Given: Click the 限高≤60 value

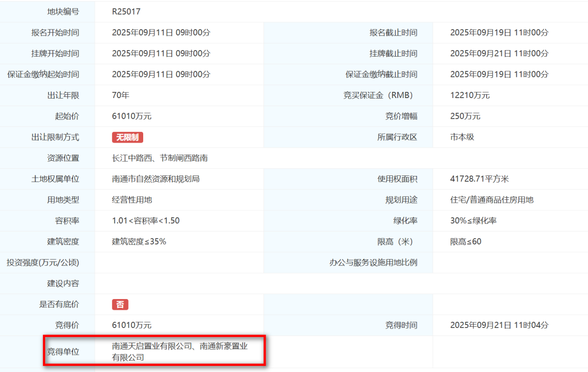Looking at the screenshot, I should pyautogui.click(x=465, y=242).
